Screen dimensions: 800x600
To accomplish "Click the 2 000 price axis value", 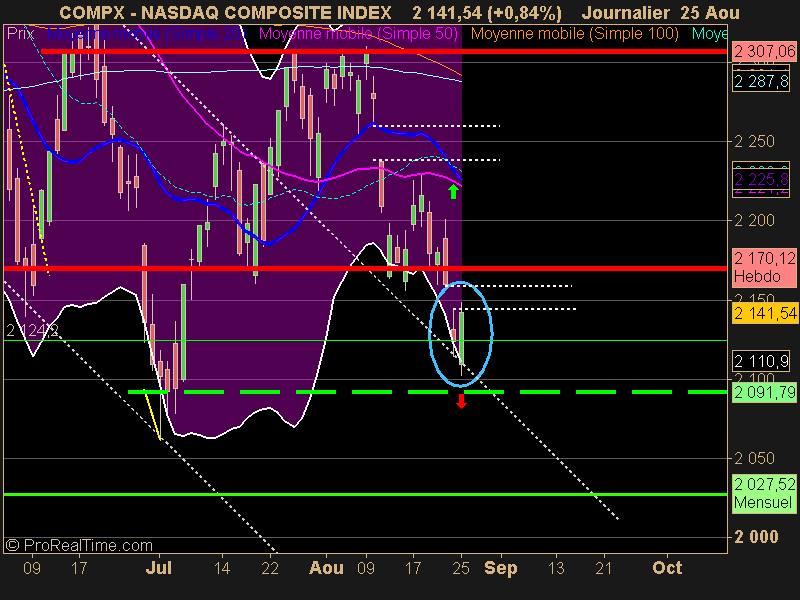I will point(756,537).
